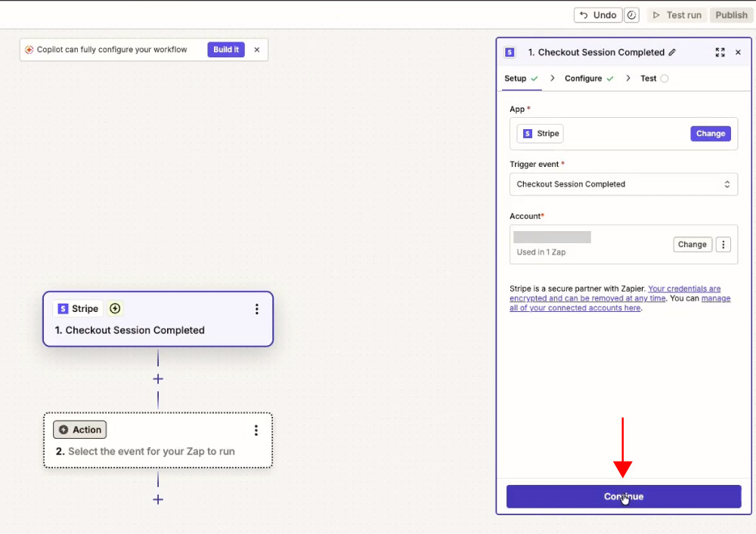Viewport: 756px width, 534px height.
Task: Open the Stripe step three-dot menu
Action: coord(256,309)
